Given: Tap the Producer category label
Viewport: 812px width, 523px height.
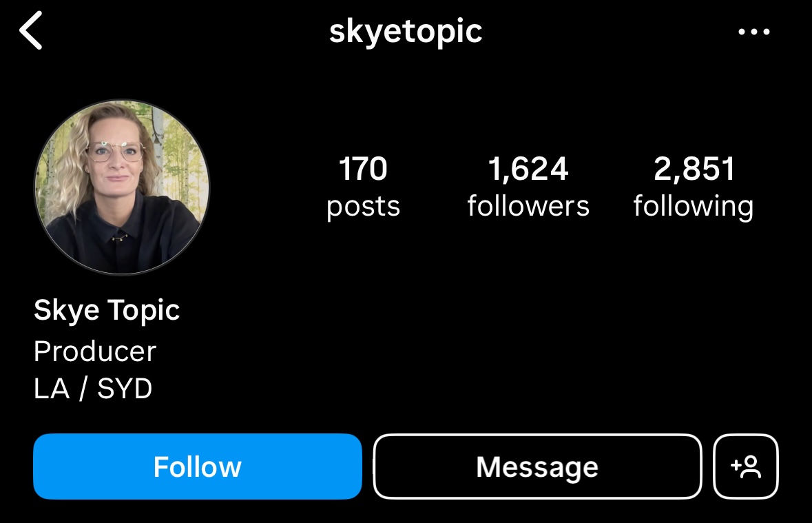Looking at the screenshot, I should (x=95, y=351).
